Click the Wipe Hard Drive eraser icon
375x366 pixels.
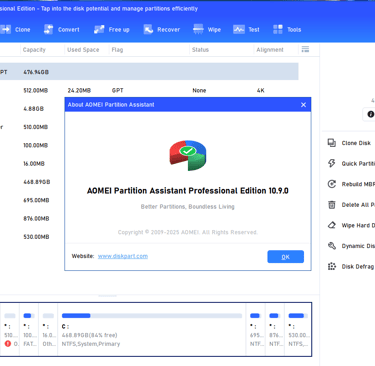point(332,225)
